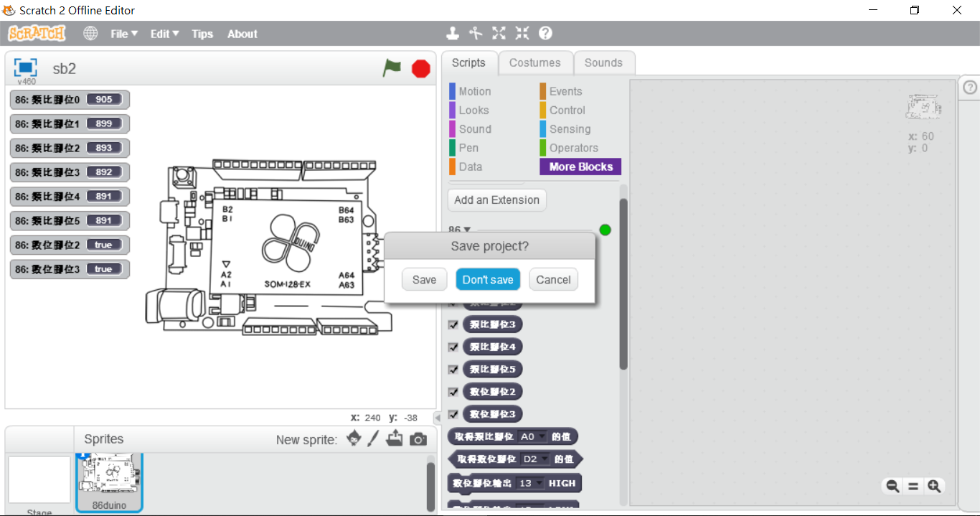The height and width of the screenshot is (516, 980).
Task: Click the 類比腳位0 stage monitor showing 905
Action: coord(70,100)
